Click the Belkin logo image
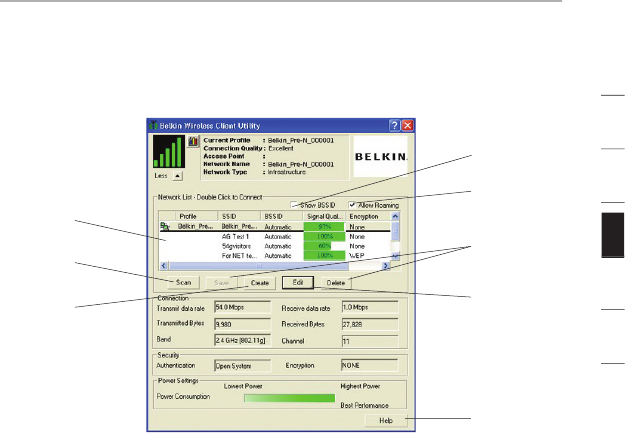The image size is (625, 433). [381, 156]
